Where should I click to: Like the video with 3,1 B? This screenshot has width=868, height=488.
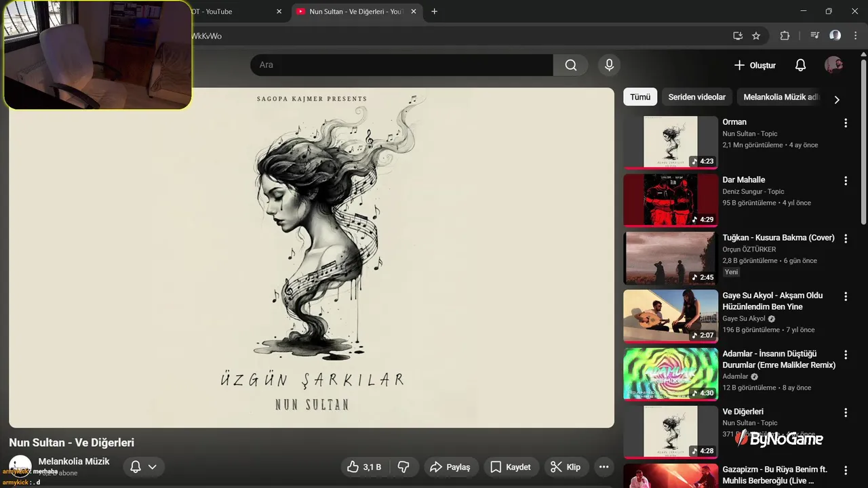click(364, 467)
